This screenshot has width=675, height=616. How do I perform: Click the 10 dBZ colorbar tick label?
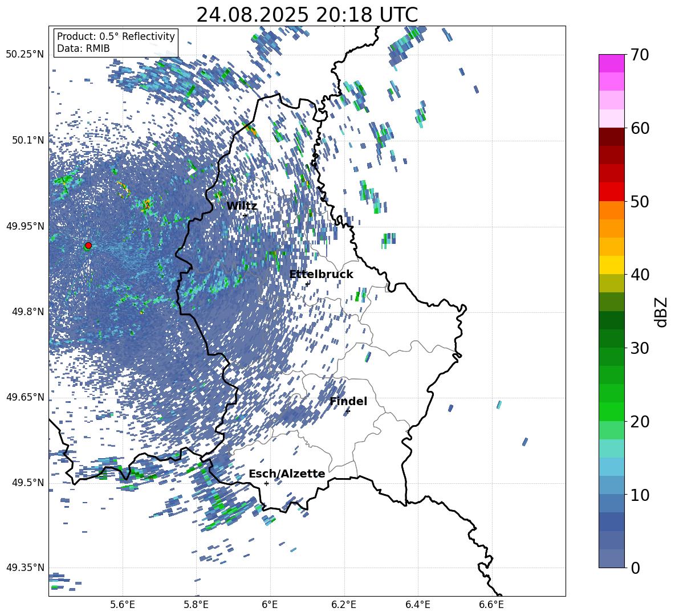point(640,495)
